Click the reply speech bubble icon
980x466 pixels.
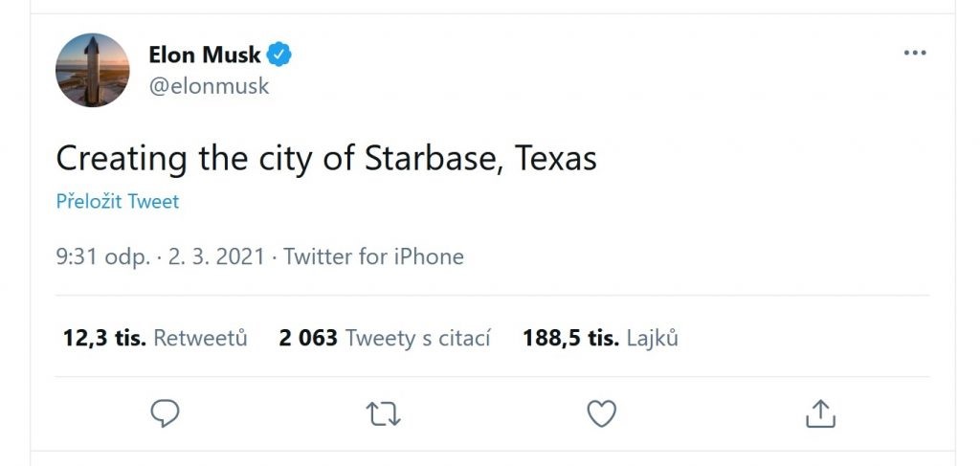pyautogui.click(x=166, y=413)
